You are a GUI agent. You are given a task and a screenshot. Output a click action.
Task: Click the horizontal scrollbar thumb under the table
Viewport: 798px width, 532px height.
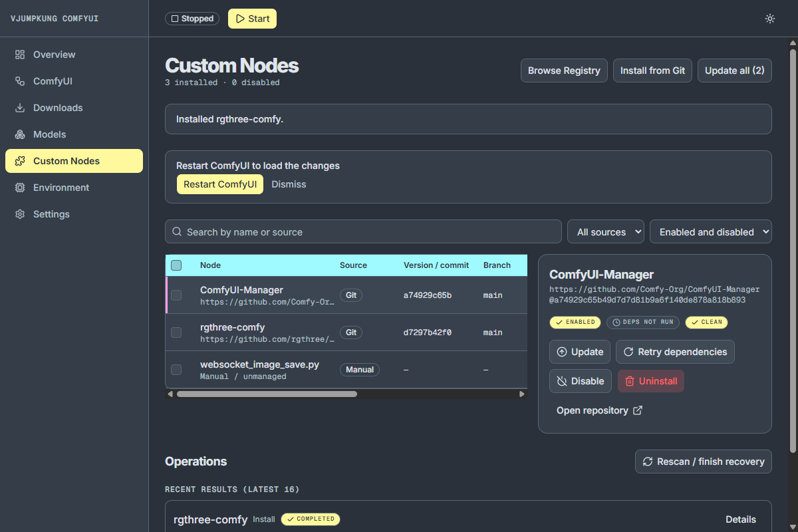[x=267, y=394]
